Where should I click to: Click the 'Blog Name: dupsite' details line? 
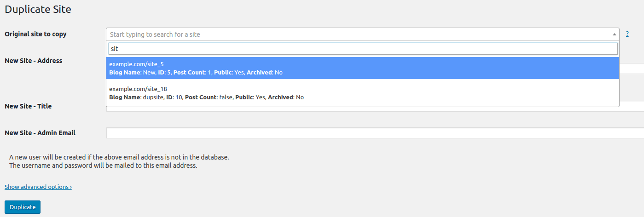pyautogui.click(x=207, y=97)
